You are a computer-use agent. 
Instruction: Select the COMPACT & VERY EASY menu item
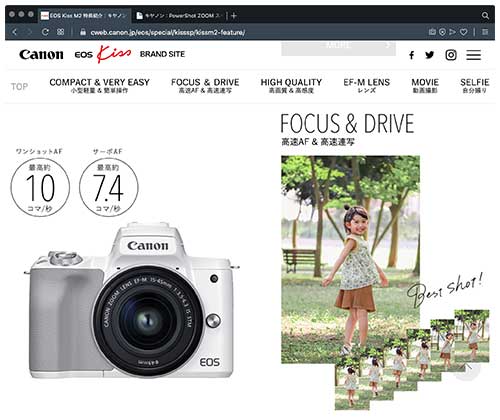99,86
